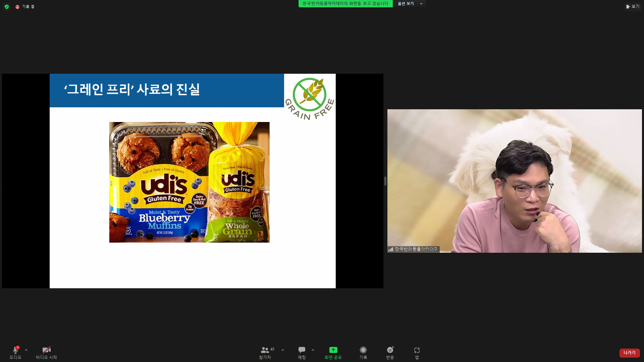This screenshot has height=362, width=644.
Task: Click the speaker name label on video
Action: click(x=416, y=249)
